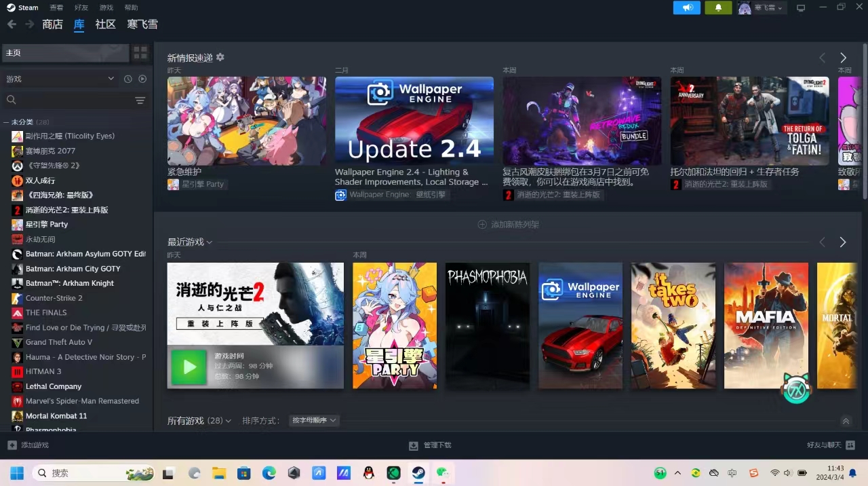Open the advanced filter options icon

coord(140,100)
